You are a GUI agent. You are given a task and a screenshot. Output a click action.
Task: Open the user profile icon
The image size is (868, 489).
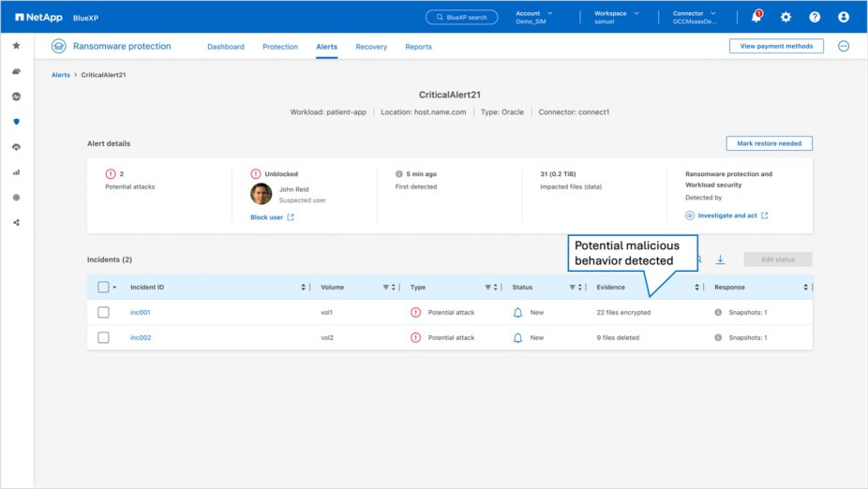pyautogui.click(x=844, y=17)
